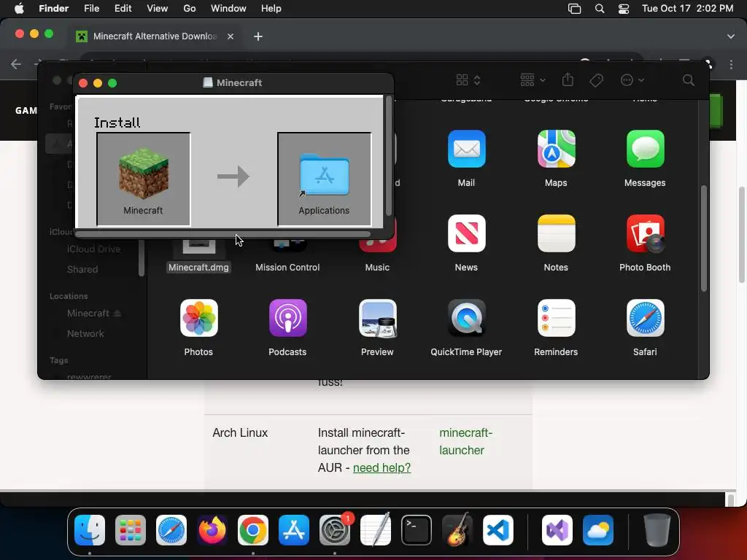
Task: Open the Photos app icon
Action: point(198,318)
